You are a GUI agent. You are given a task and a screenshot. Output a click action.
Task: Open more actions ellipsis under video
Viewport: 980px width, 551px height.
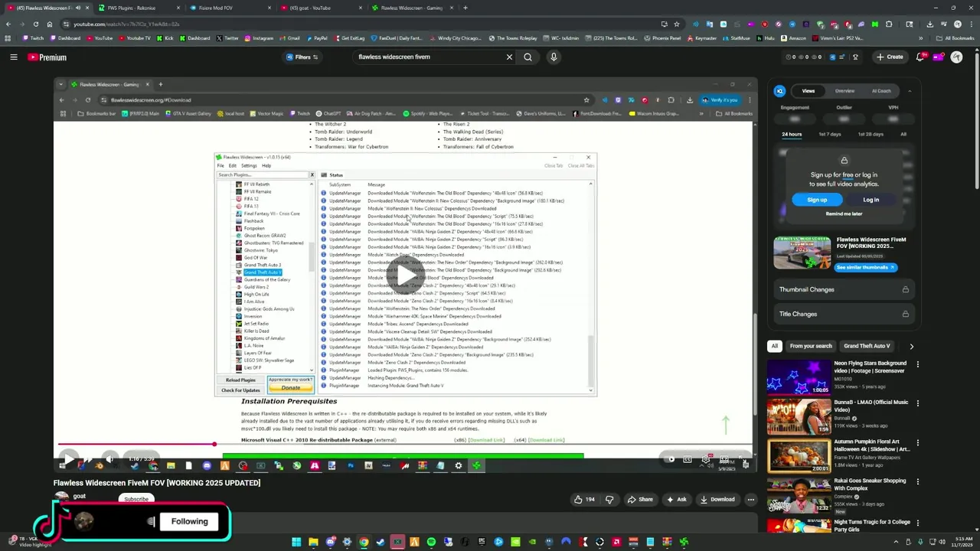click(751, 499)
